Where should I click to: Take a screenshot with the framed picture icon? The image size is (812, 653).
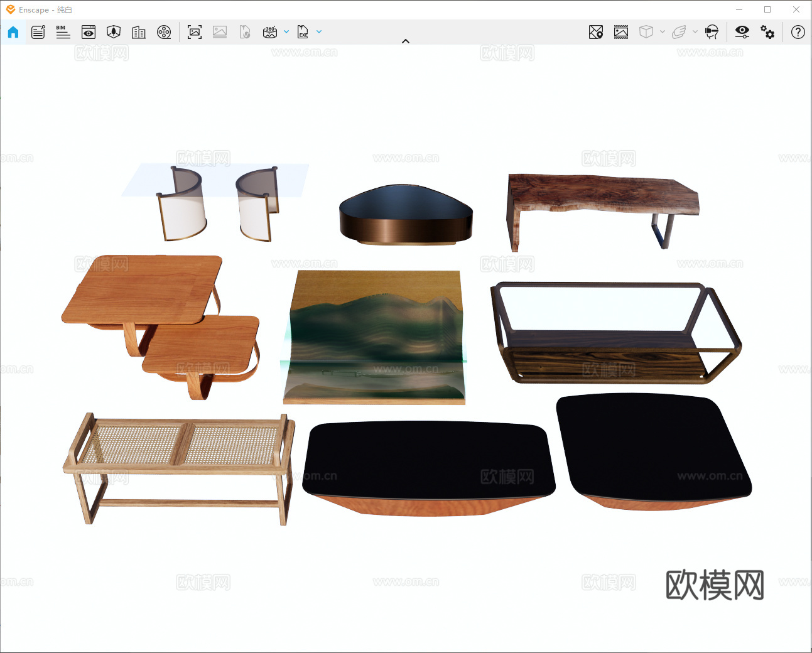195,32
